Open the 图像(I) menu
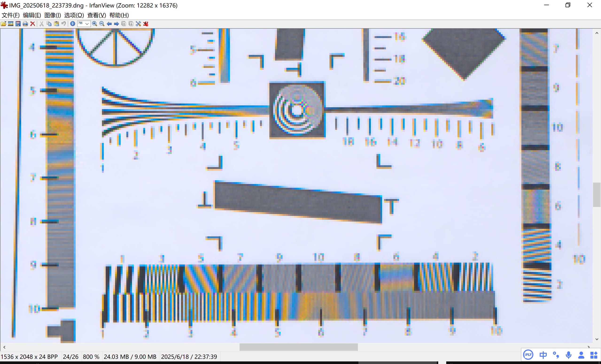601x364 pixels. click(x=52, y=15)
